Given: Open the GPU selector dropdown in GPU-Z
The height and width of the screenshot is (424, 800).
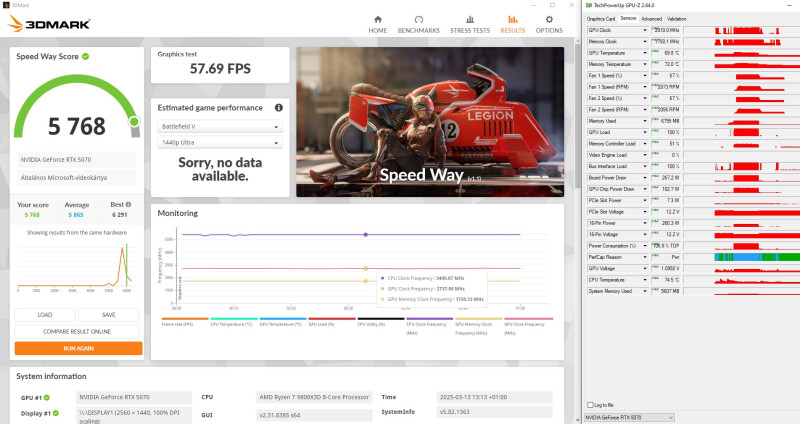Looking at the screenshot, I should coord(630,417).
